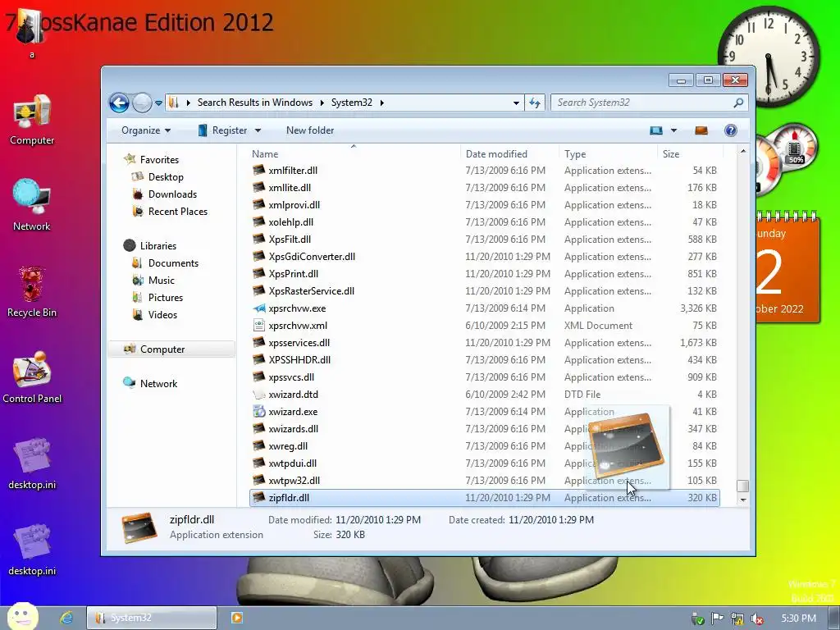Select the XpsGdiConverter.dll file

click(x=312, y=257)
